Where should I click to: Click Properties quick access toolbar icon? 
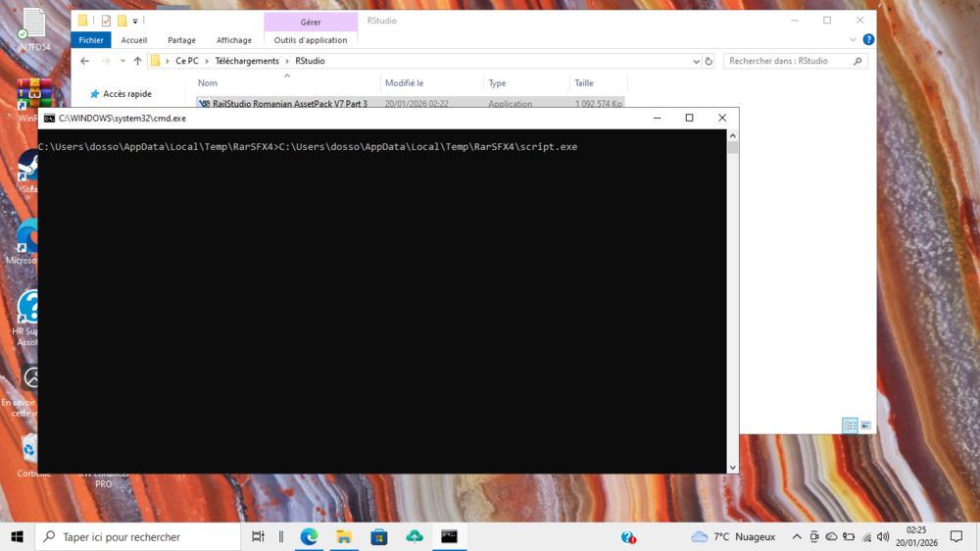point(106,21)
